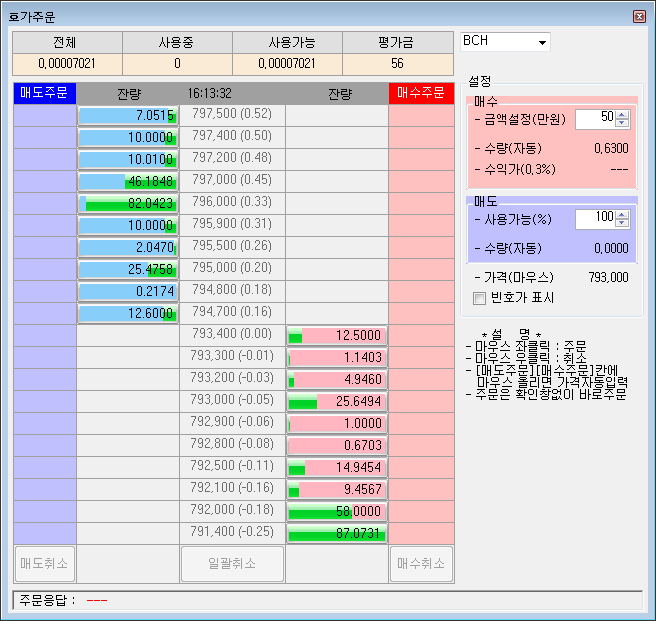
Task: Increase 금액설정(만원) with up arrow
Action: coord(622,115)
